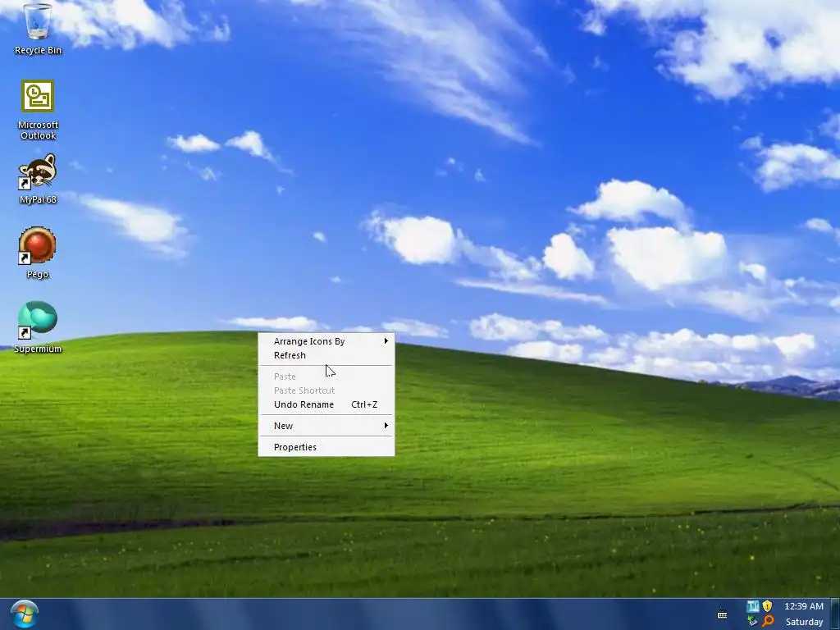Choose Refresh from the context menu
This screenshot has width=840, height=630.
point(326,355)
